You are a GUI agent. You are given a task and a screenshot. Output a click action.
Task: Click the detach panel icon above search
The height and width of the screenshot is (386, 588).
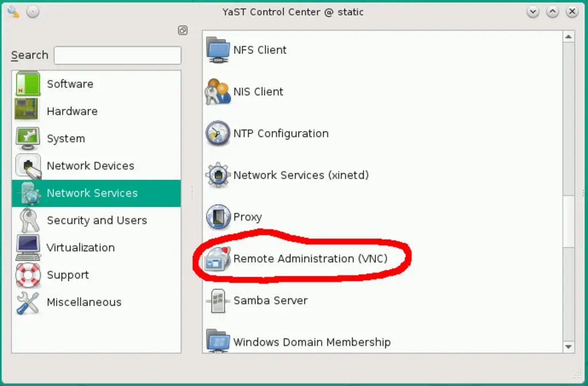[x=183, y=30]
